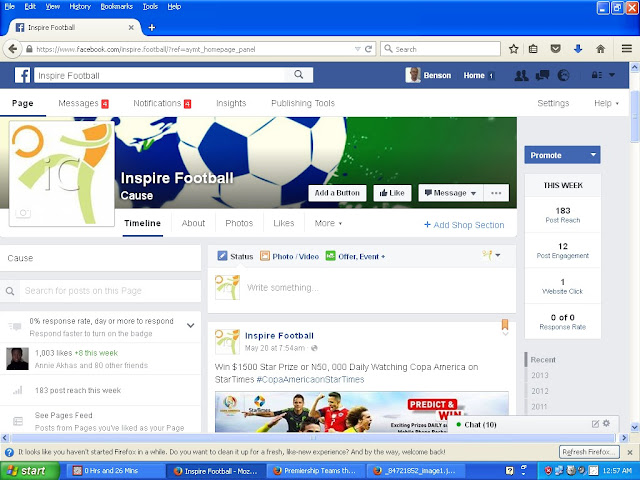Open the privacy shortcuts lock icon
The width and height of the screenshot is (640, 480).
[x=597, y=75]
